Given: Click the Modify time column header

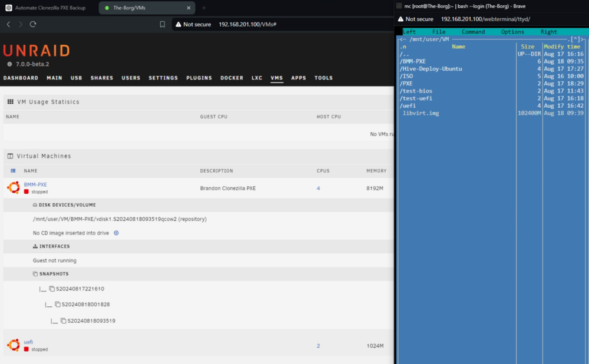Looking at the screenshot, I should coord(562,47).
